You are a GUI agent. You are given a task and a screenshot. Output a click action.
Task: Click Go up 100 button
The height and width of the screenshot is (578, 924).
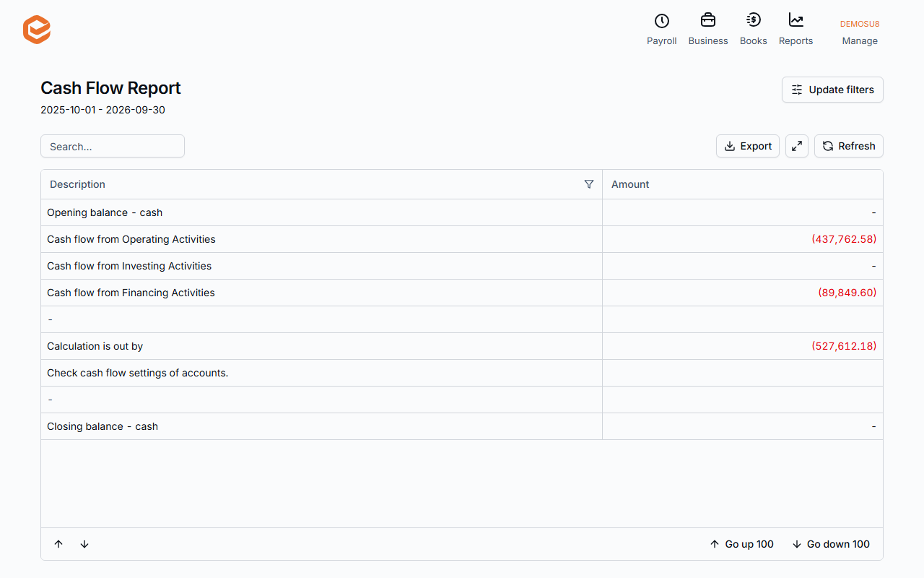pyautogui.click(x=741, y=544)
